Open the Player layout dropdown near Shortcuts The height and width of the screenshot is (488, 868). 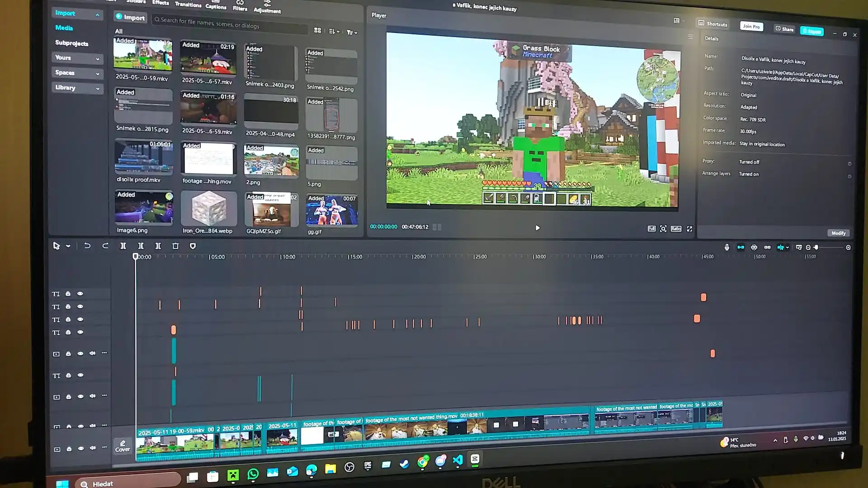678,20
